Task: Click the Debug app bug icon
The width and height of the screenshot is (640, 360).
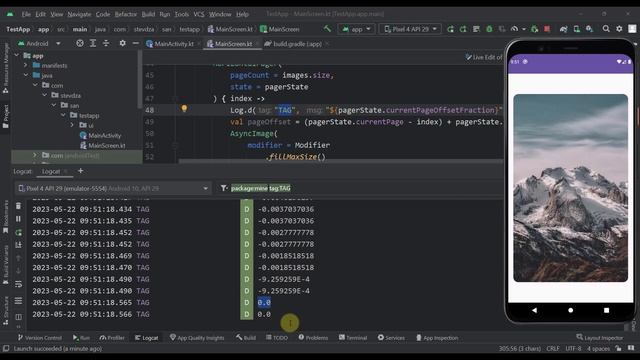Action: 489,29
